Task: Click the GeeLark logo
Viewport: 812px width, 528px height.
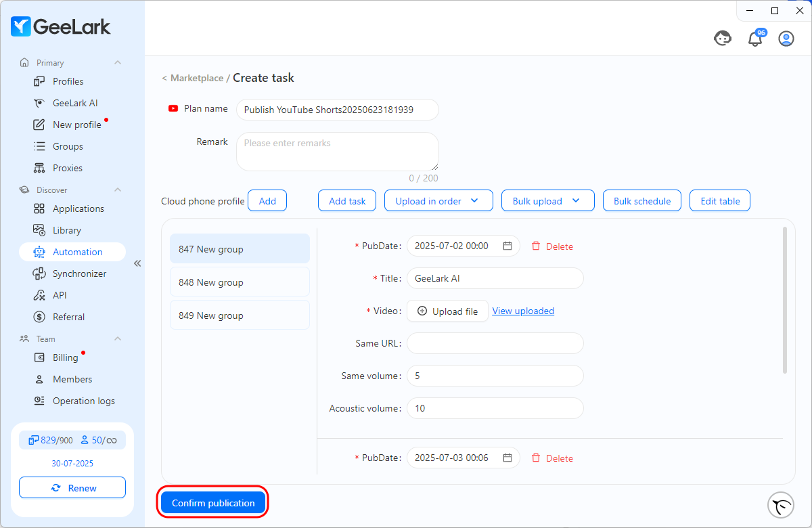Action: [60, 26]
